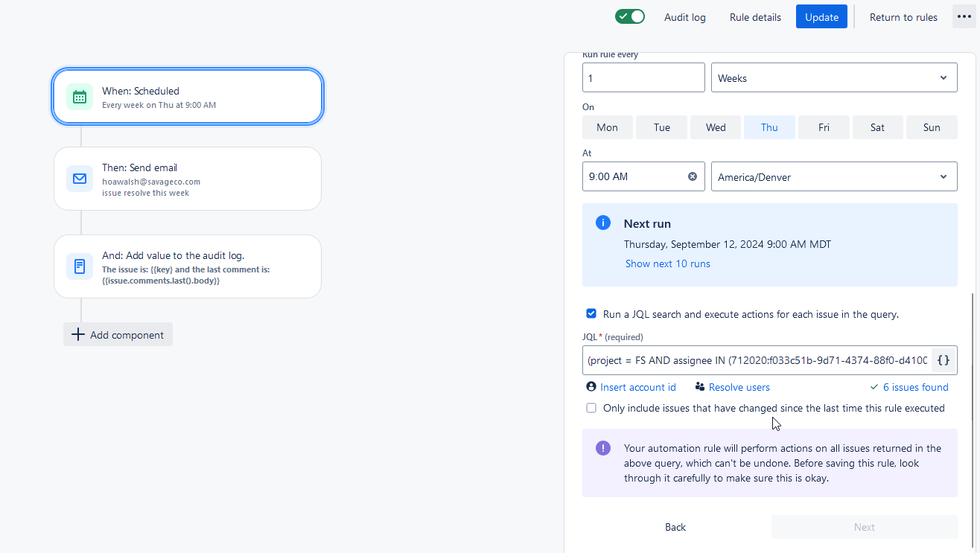Open Rule details

tap(755, 17)
